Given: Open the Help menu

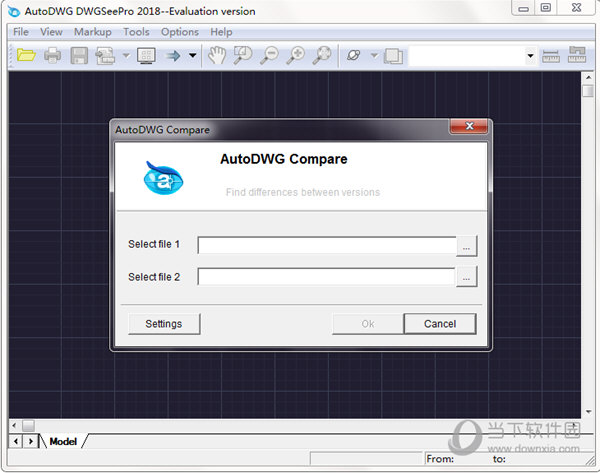Looking at the screenshot, I should pos(221,32).
